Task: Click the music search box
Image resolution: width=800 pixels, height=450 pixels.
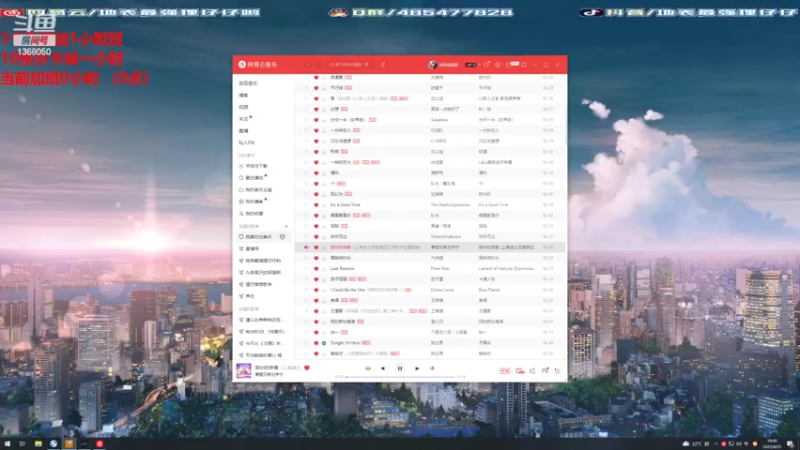Action: 349,65
